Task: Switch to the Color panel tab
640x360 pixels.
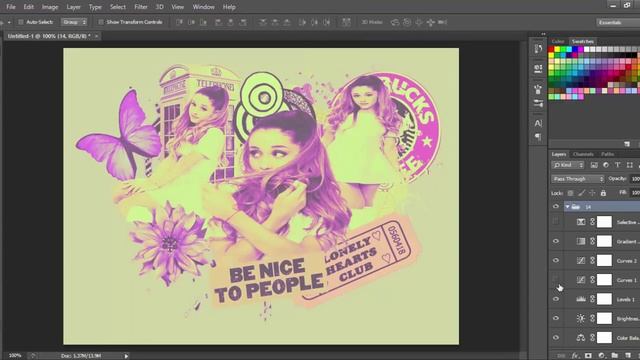Action: pos(558,41)
